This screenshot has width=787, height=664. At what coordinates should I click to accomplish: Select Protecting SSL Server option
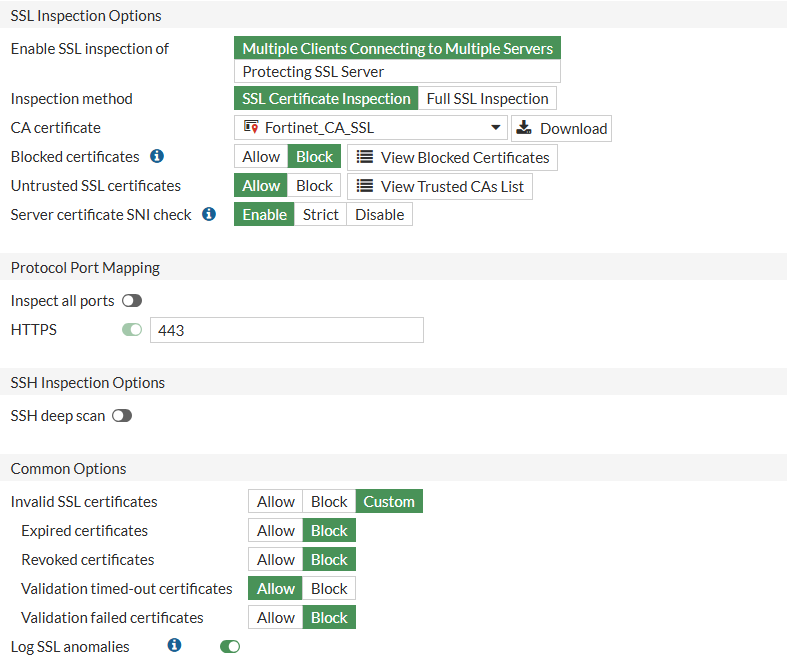pyautogui.click(x=397, y=72)
